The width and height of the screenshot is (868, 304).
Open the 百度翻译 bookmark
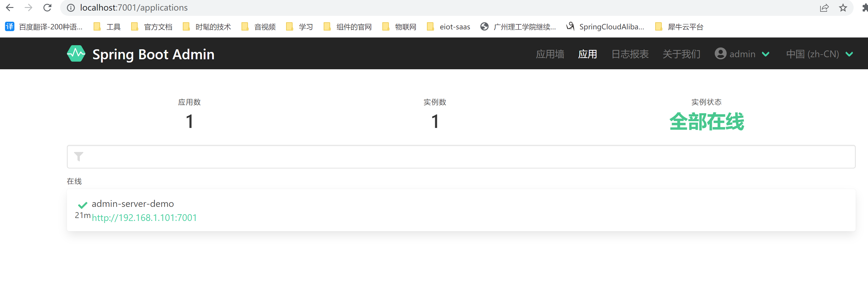(44, 27)
